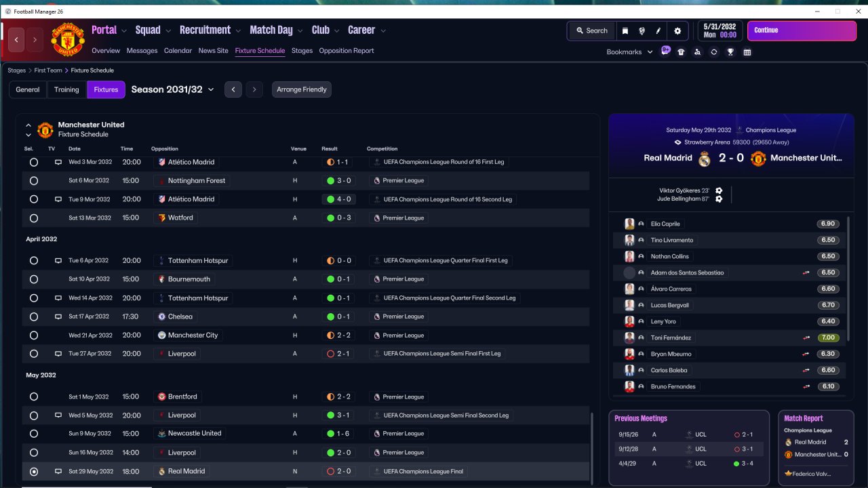This screenshot has height=488, width=868.
Task: Select the Brentford fixture radio button
Action: (x=34, y=396)
